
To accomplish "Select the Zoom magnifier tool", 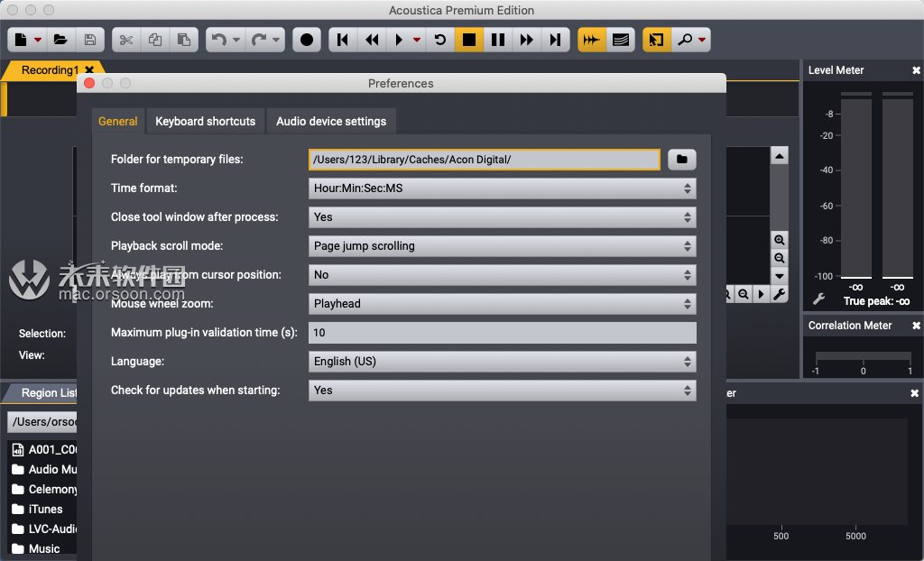I will (x=685, y=40).
